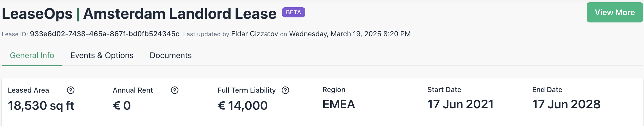Select the € 14,000 liability value
This screenshot has width=644, height=126.
pyautogui.click(x=243, y=106)
